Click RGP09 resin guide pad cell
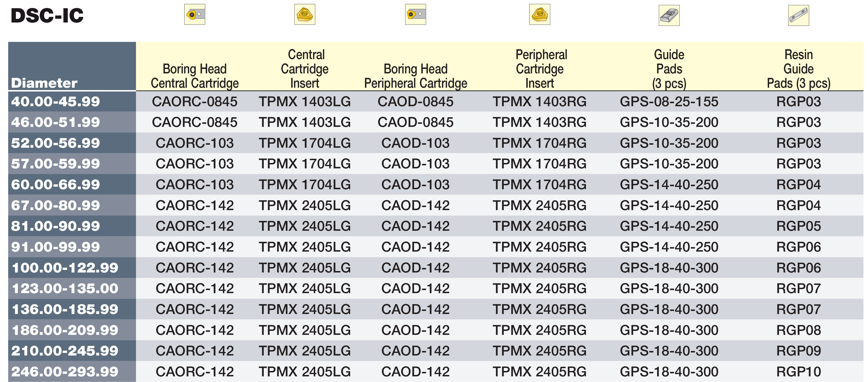The width and height of the screenshot is (868, 382). pyautogui.click(x=798, y=351)
